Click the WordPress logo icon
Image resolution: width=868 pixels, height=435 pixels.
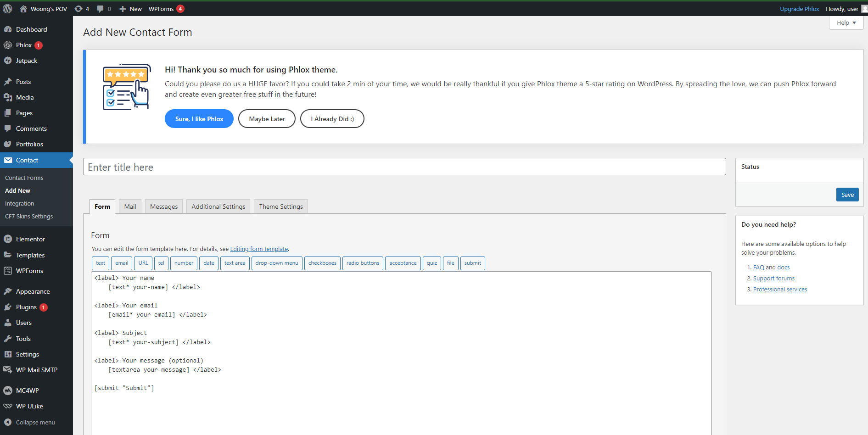(7, 9)
